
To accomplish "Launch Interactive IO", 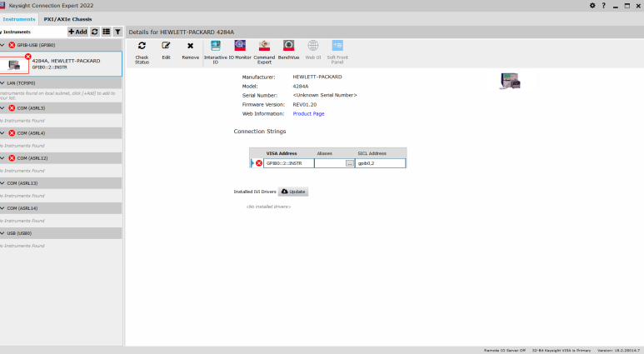I will point(215,52).
